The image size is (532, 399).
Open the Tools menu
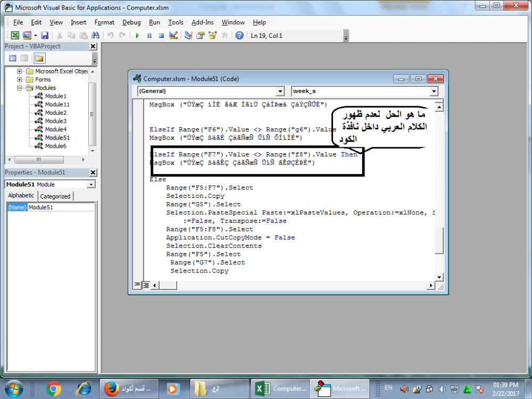click(176, 22)
